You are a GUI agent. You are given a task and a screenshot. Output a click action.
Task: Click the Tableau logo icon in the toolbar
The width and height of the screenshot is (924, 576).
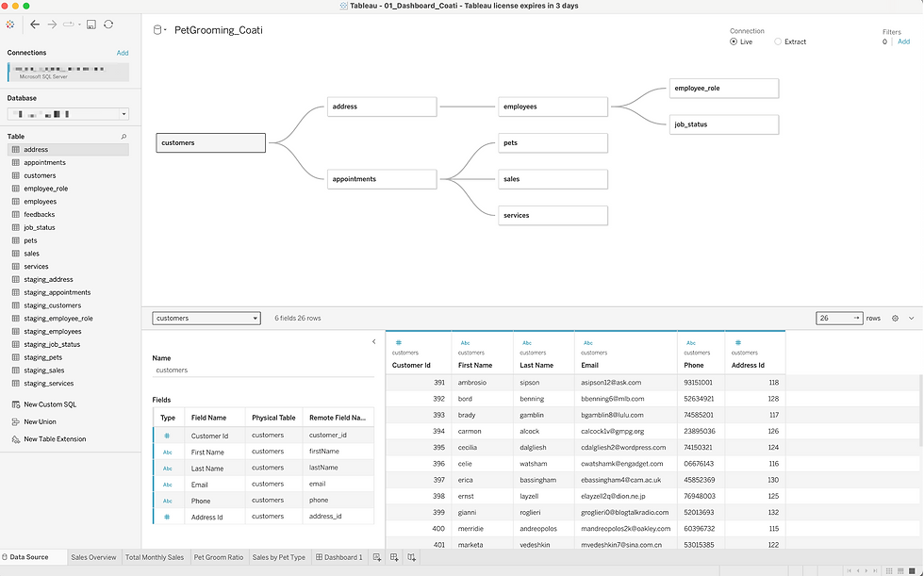click(9, 24)
